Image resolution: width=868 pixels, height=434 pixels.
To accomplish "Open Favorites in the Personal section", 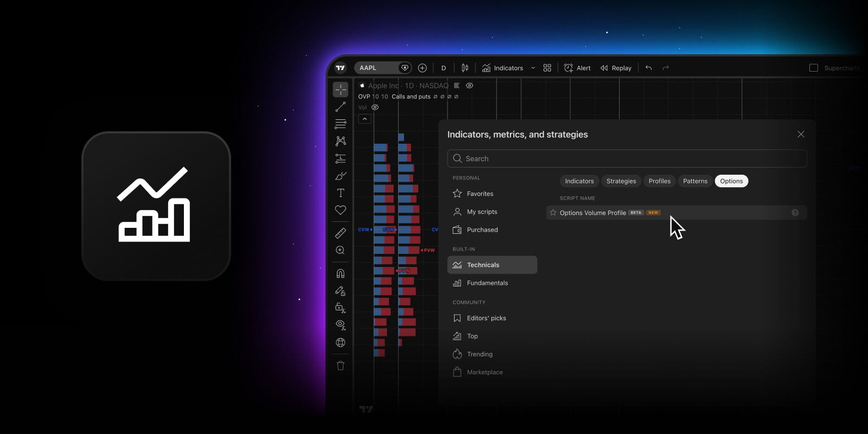I will tap(492, 194).
